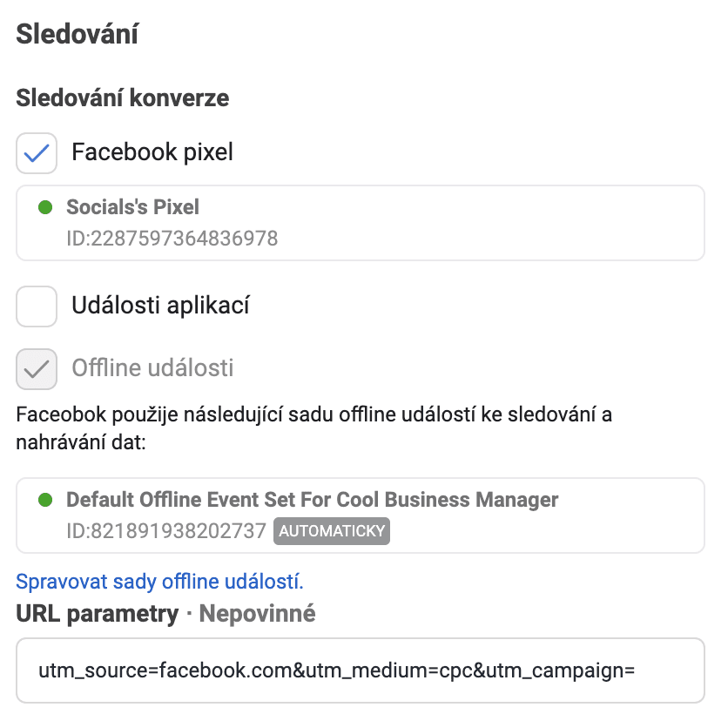This screenshot has width=728, height=714.
Task: Click the Facebook pixel label text
Action: point(152,152)
